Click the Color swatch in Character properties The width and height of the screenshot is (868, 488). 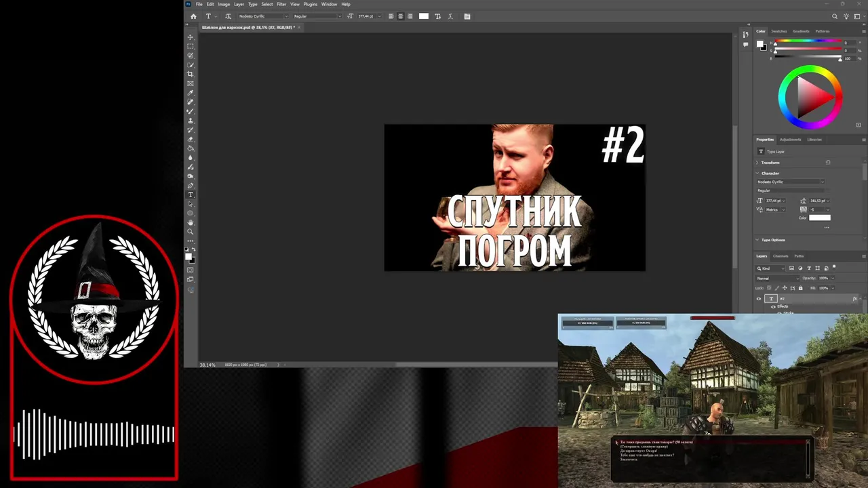point(819,218)
